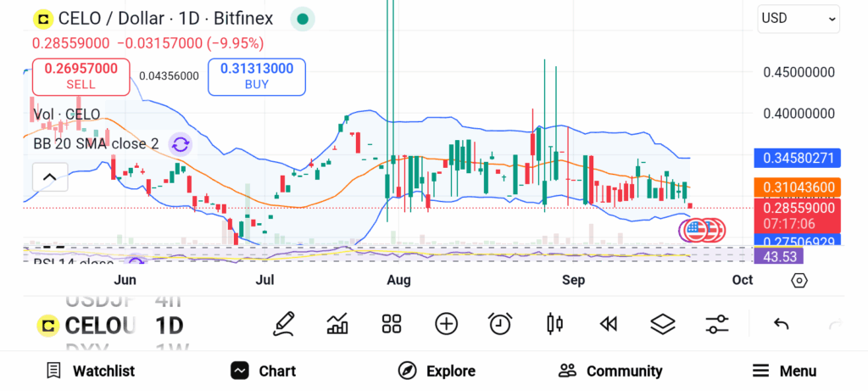Tap the add symbol plus icon

[x=446, y=323]
